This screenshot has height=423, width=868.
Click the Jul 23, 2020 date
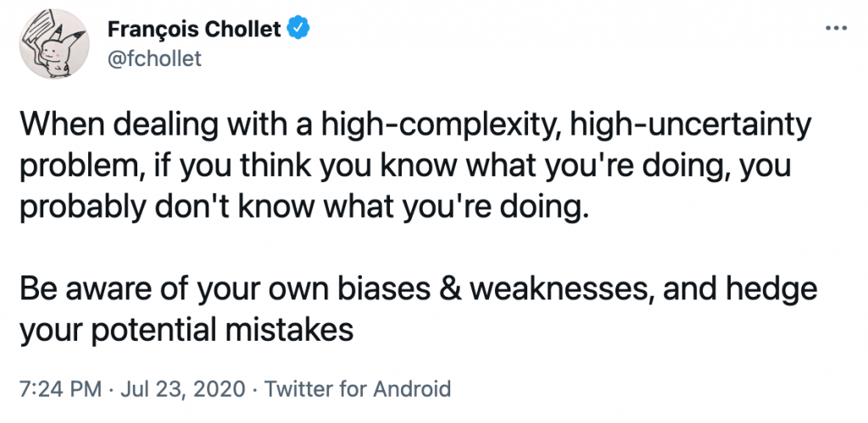tap(183, 389)
